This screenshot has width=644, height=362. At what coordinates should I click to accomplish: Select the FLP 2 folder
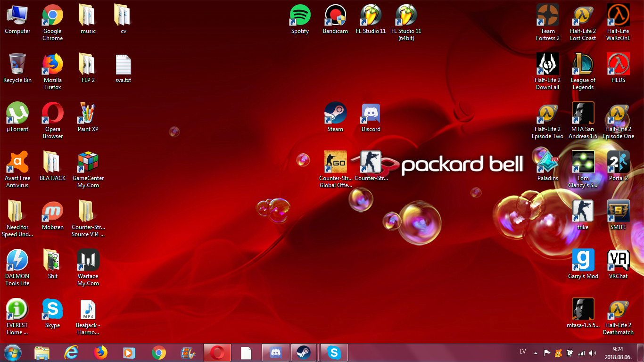(88, 68)
